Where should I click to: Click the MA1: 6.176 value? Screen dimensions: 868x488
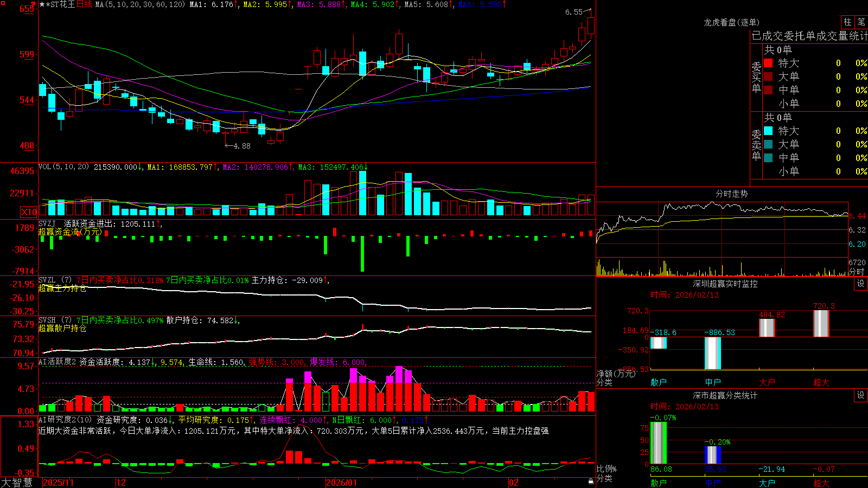click(x=213, y=4)
